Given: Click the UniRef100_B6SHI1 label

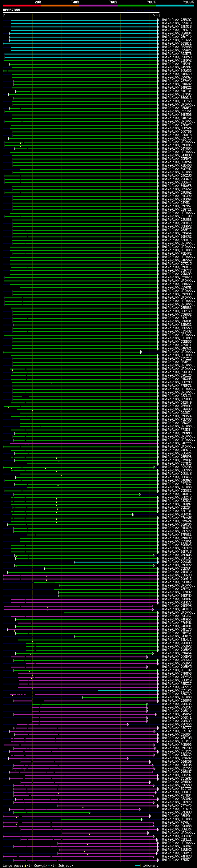Looking at the screenshot, I should [177, 43].
